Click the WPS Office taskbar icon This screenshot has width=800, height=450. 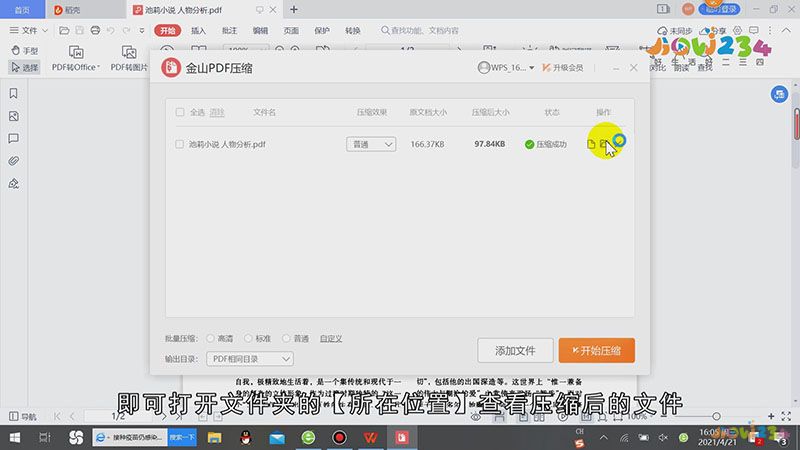click(x=371, y=437)
